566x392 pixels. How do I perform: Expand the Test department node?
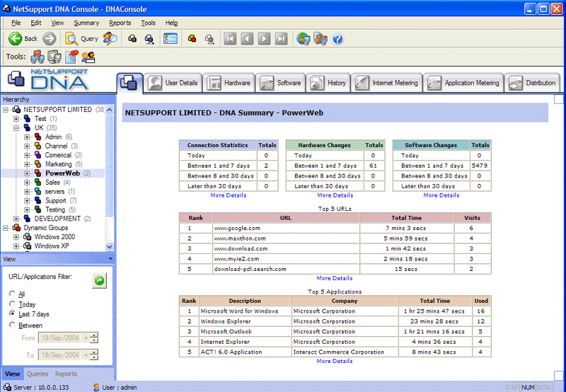tap(16, 118)
